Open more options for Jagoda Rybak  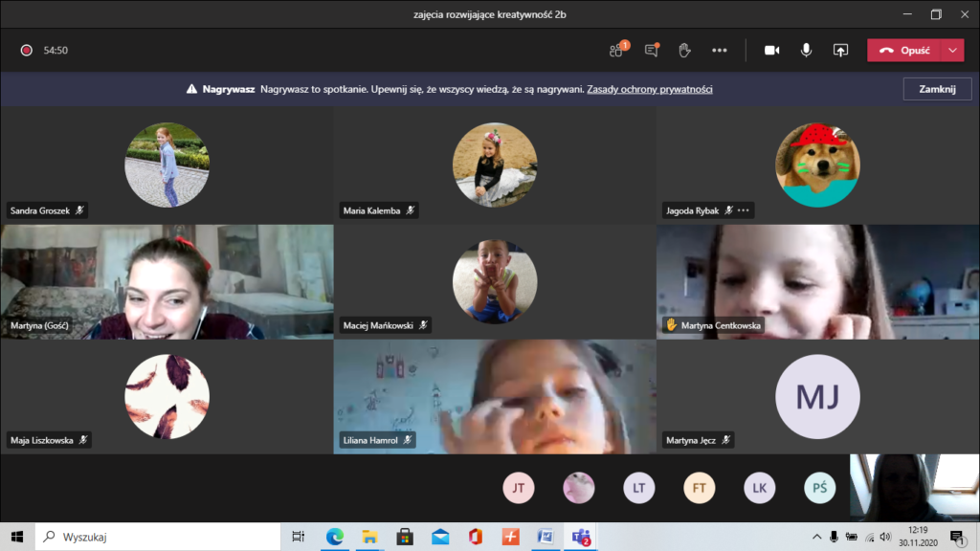click(743, 210)
